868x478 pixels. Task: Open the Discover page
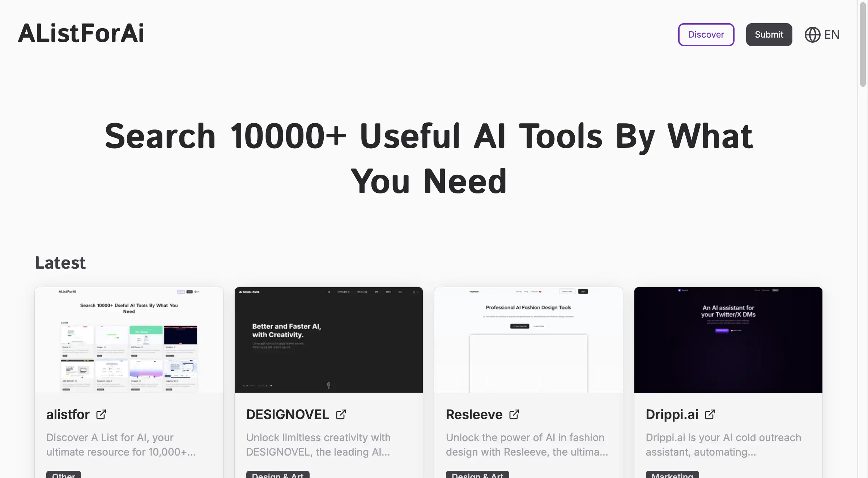point(706,35)
